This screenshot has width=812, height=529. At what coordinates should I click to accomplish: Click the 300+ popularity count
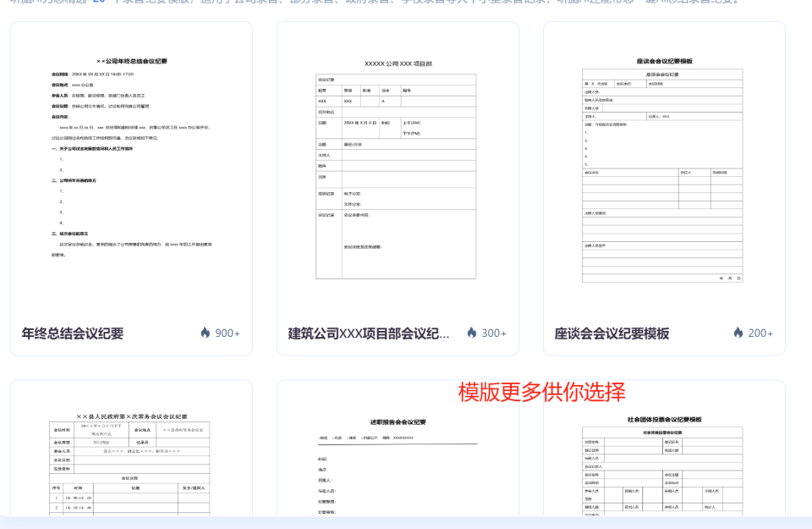[x=494, y=333]
